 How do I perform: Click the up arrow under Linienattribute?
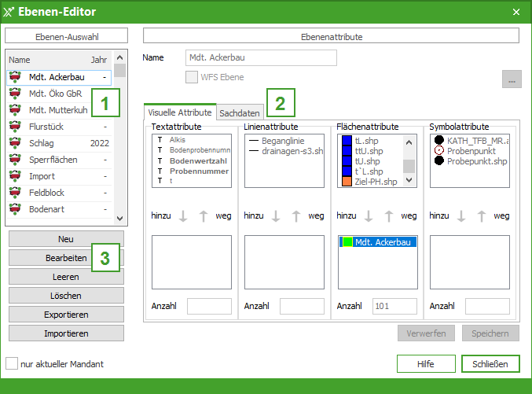[x=296, y=216]
